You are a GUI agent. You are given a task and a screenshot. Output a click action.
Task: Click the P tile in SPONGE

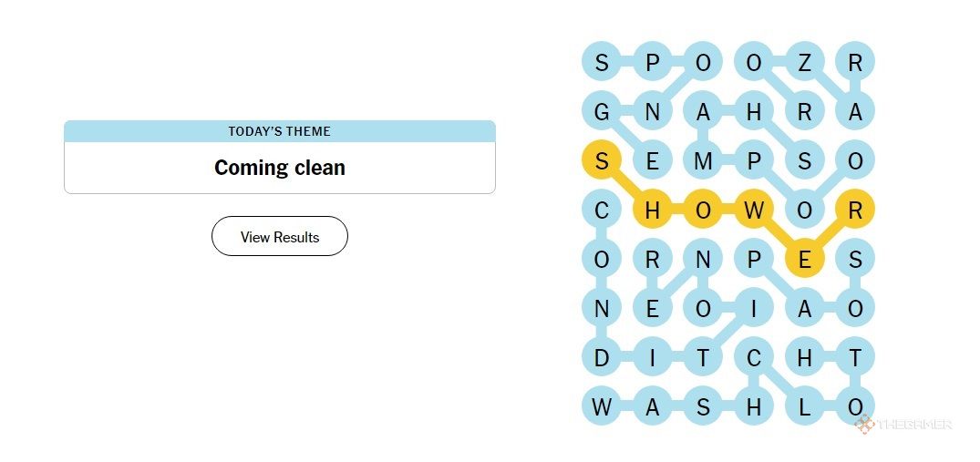[652, 63]
